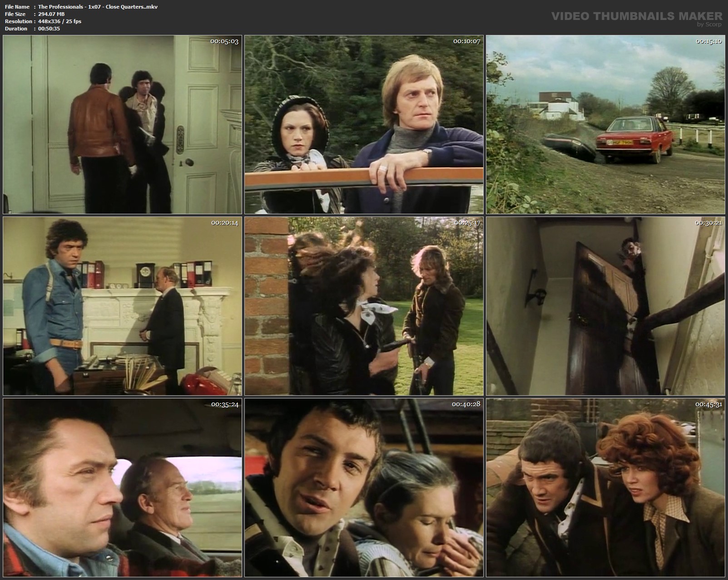Screen dimensions: 728x580
Task: Open the brick wall thumbnail at 00:25:17
Action: click(364, 306)
